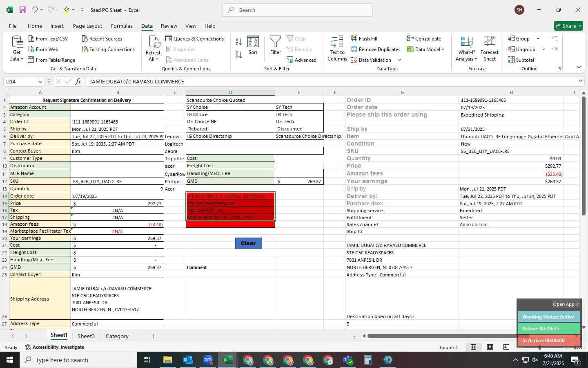Open Data Model dropdown

425,49
